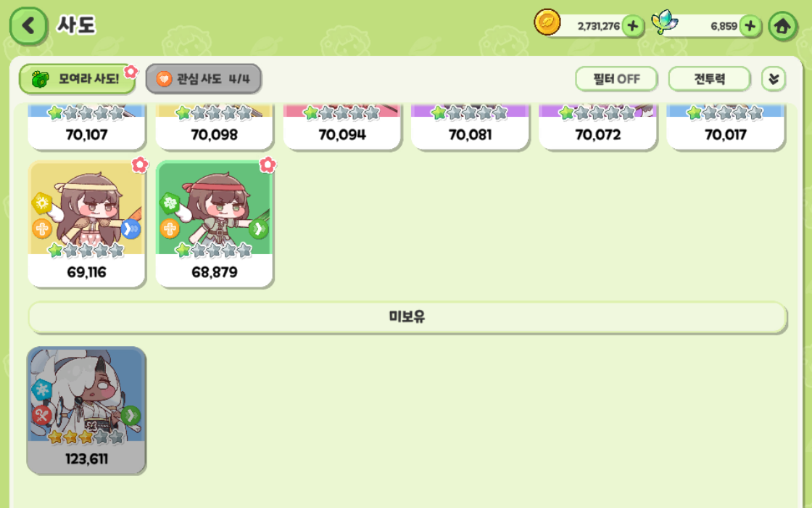Add more crystals with plus button
812x508 pixels.
[x=750, y=26]
